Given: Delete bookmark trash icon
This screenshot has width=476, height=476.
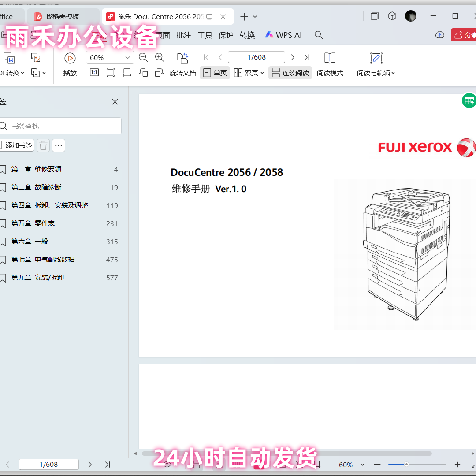Looking at the screenshot, I should coord(43,145).
